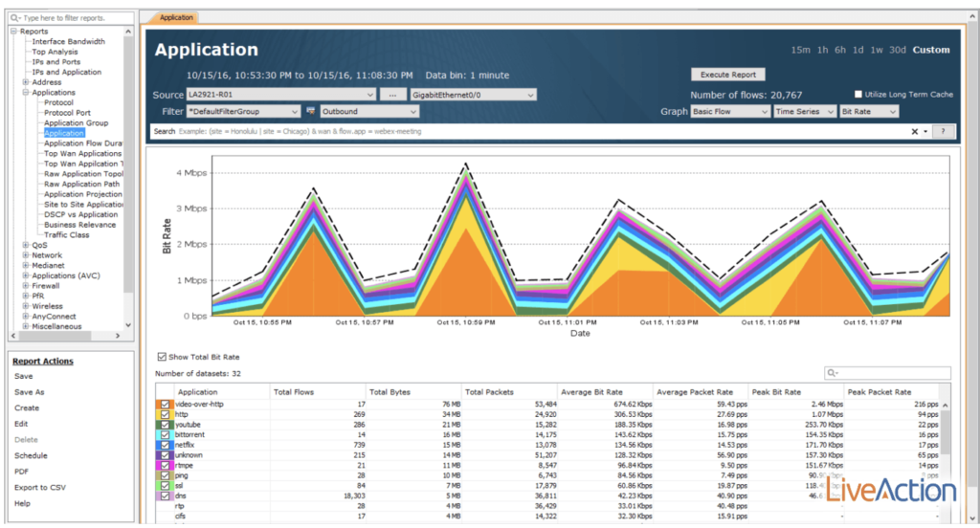Click the Execute Report button
980x528 pixels.
[x=728, y=75]
